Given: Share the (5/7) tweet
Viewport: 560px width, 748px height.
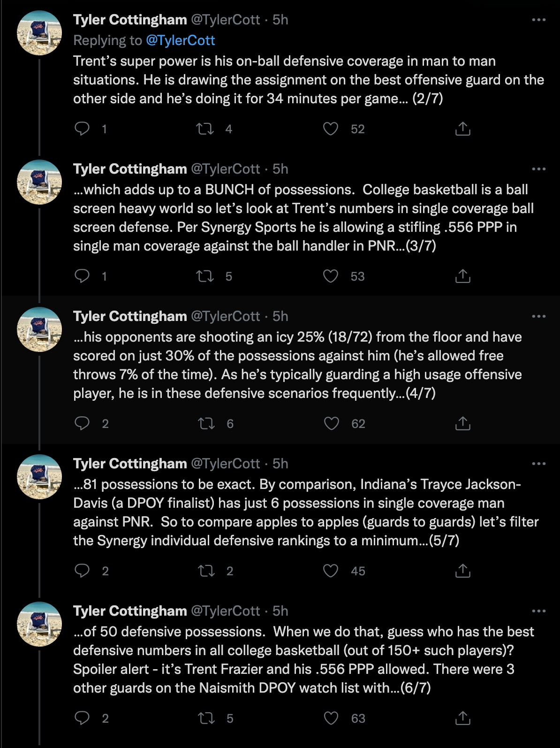Looking at the screenshot, I should [x=462, y=571].
